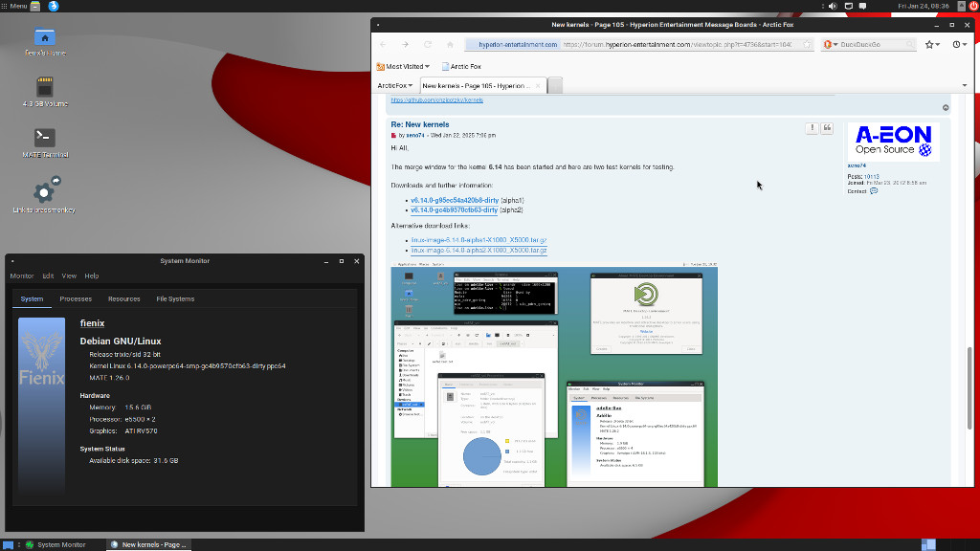Go forward in the Arctic Fox browser
This screenshot has width=980, height=551.
click(x=405, y=44)
